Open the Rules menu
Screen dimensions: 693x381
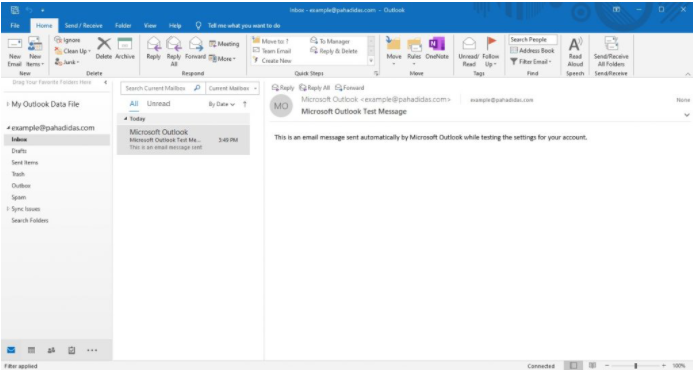coord(414,51)
